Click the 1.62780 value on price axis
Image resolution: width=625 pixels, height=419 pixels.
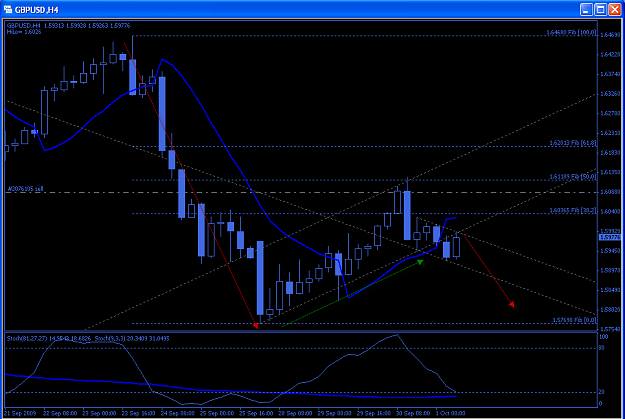(x=610, y=113)
